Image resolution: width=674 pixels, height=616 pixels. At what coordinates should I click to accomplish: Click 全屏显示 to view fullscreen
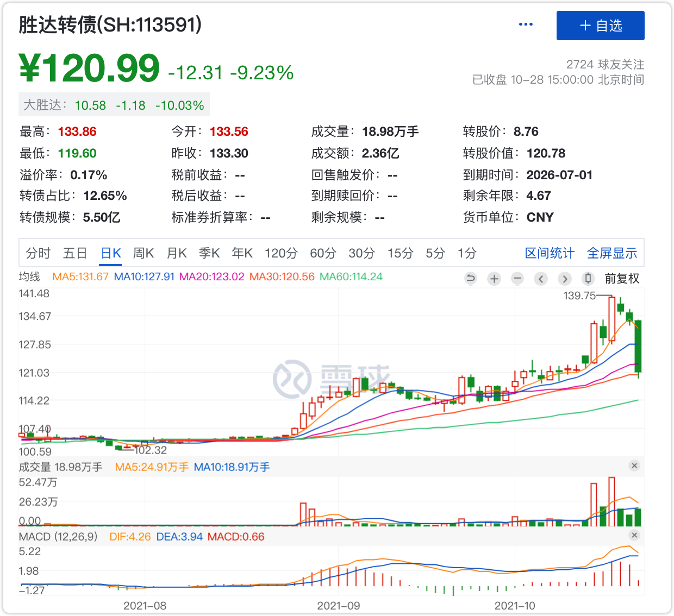click(612, 253)
